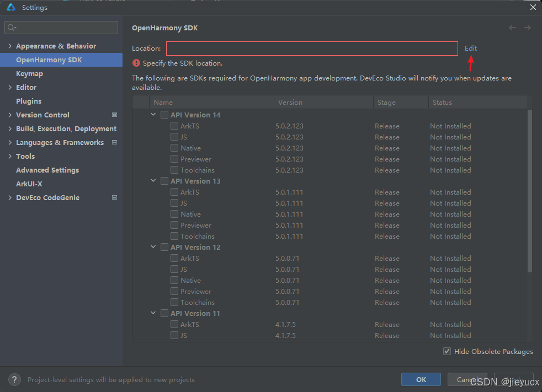The height and width of the screenshot is (392, 542).
Task: Collapse the API Version 14 group
Action: click(153, 114)
